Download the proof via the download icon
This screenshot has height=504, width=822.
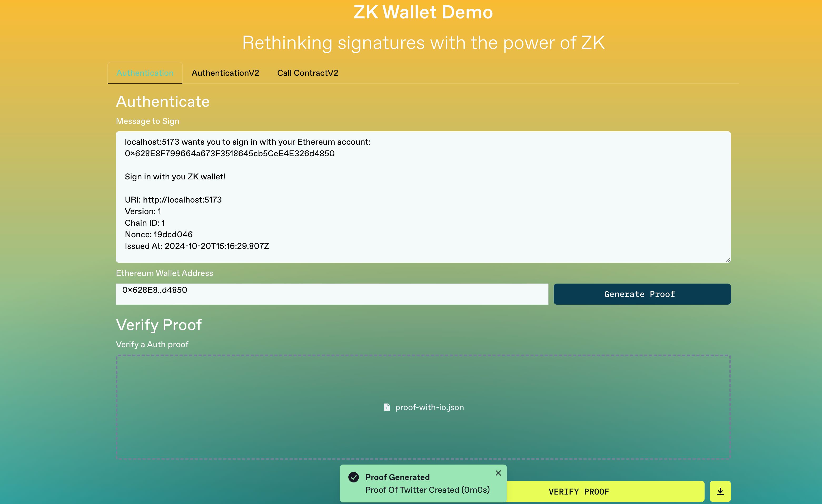point(720,491)
